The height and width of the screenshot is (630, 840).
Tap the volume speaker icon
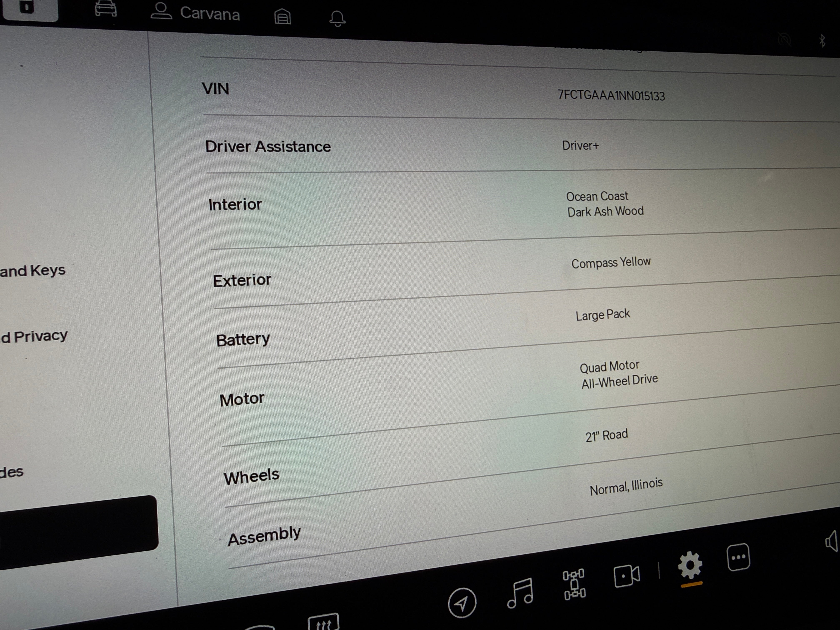click(832, 541)
